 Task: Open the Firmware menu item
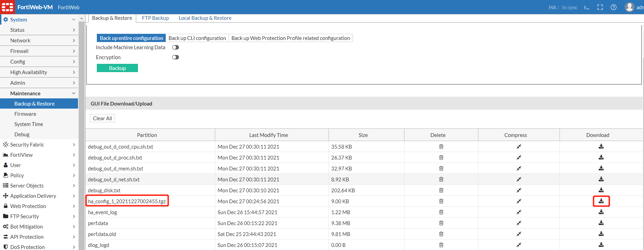pos(25,114)
